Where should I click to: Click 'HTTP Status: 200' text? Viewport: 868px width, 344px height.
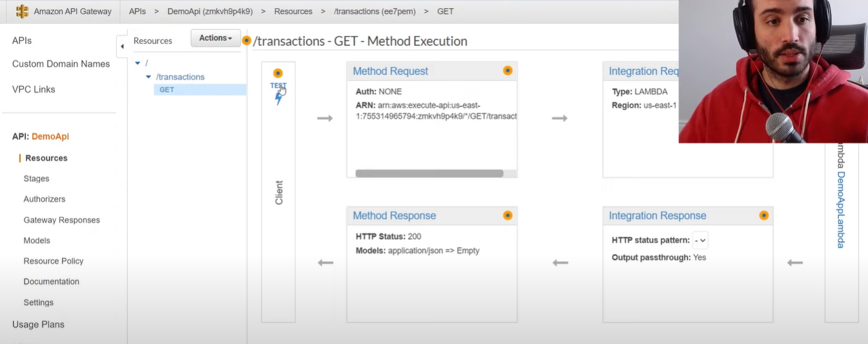pyautogui.click(x=388, y=237)
